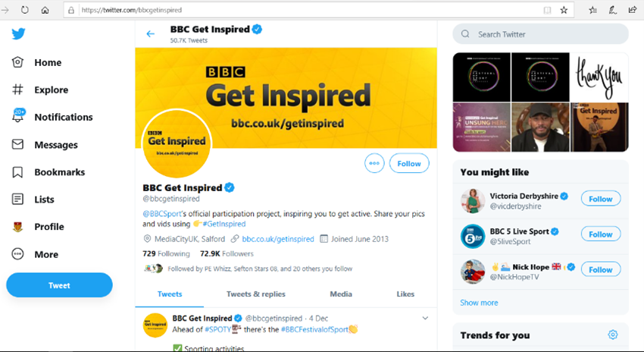Follow BBC 5 Live Sport
This screenshot has height=352, width=644.
coord(600,234)
